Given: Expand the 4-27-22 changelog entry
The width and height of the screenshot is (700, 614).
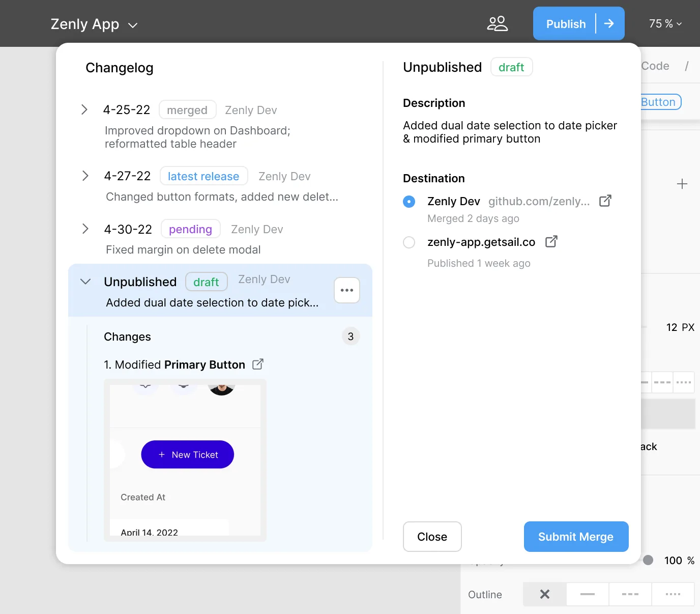Looking at the screenshot, I should 85,176.
